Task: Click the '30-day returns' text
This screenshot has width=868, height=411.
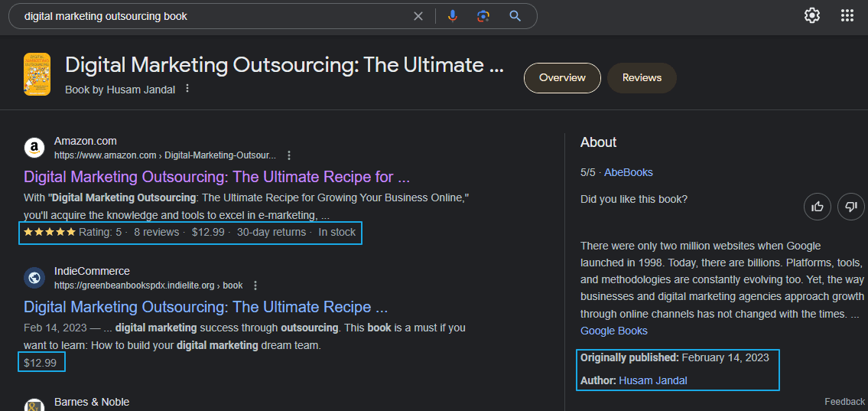Action: [271, 232]
